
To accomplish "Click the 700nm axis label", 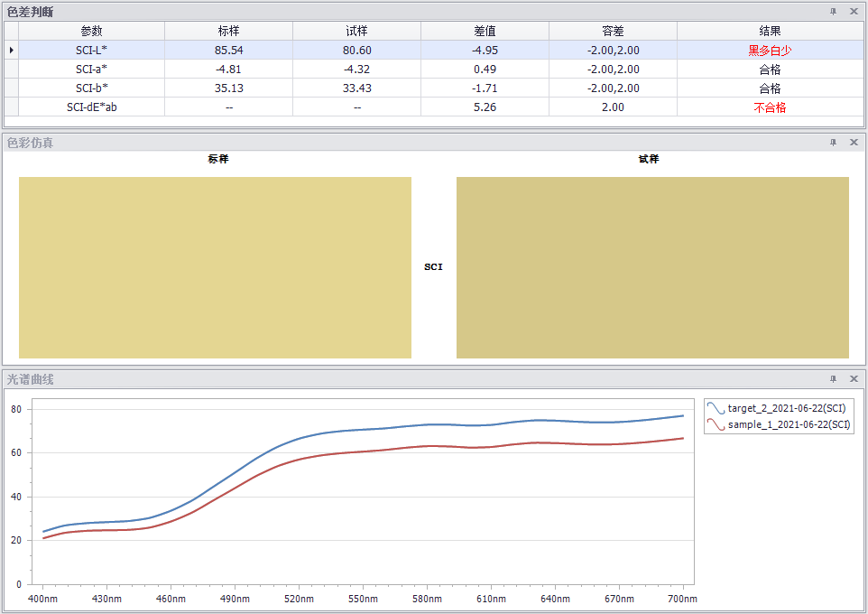I will 682,599.
